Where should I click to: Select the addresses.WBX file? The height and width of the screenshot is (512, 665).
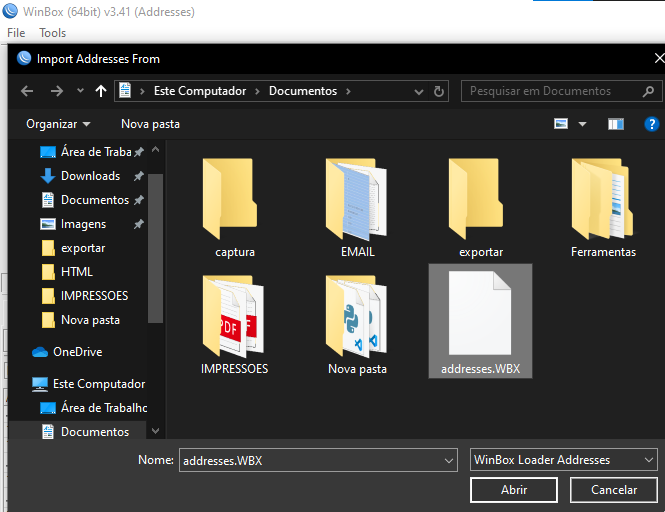click(481, 321)
